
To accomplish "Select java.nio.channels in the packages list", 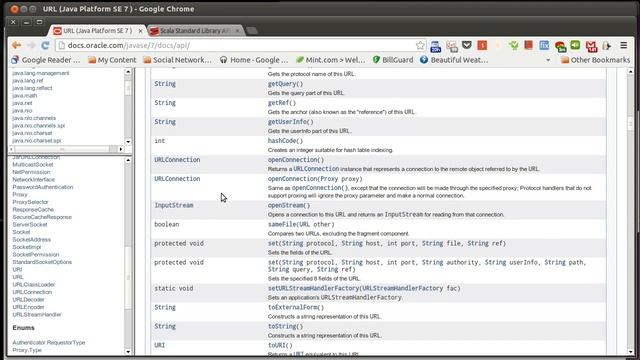I will tap(34, 118).
